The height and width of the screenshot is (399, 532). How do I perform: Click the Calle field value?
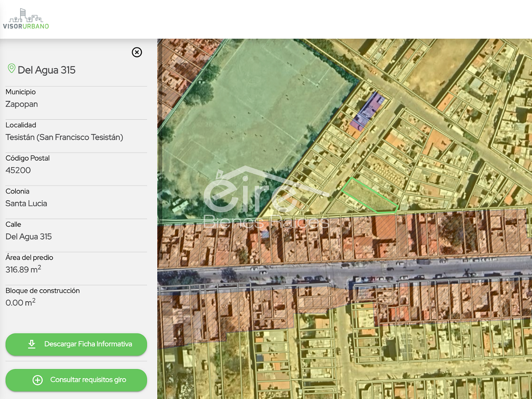click(x=29, y=237)
